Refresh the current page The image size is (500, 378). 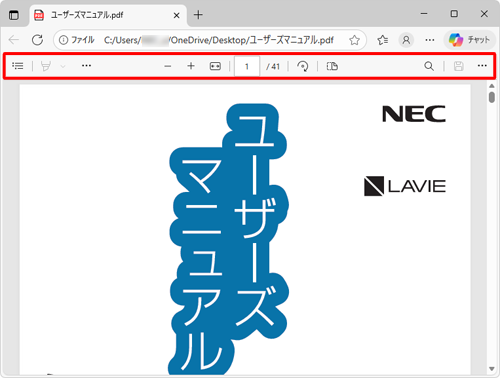pyautogui.click(x=37, y=40)
